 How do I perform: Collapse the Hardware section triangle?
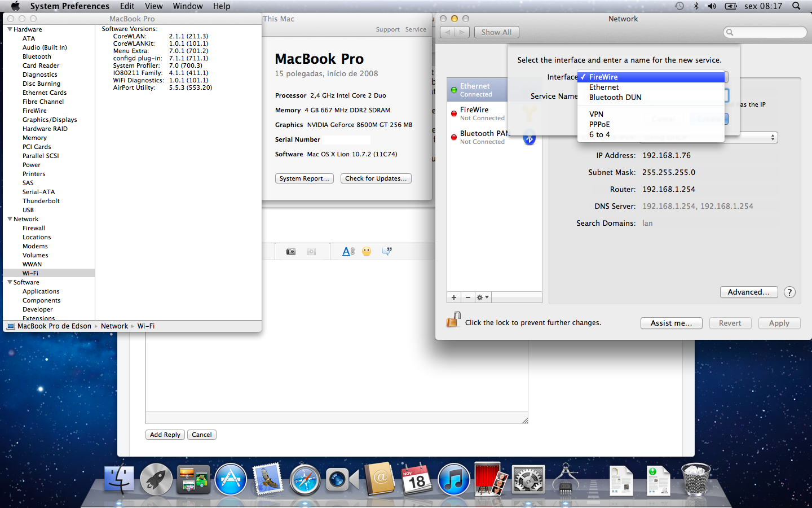pos(10,29)
